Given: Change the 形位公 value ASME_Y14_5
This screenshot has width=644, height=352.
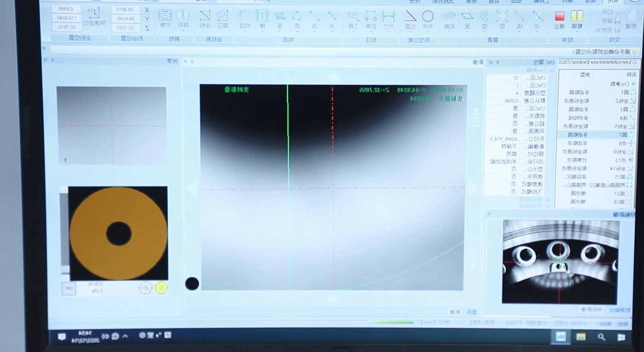Looking at the screenshot, I should (x=503, y=139).
